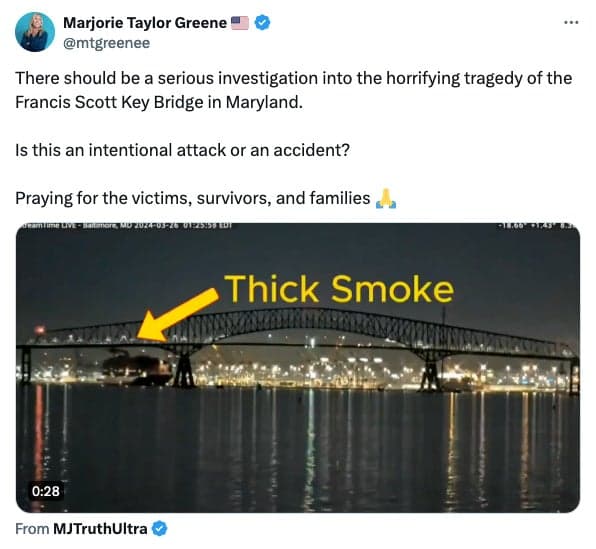
Task: Click the line 'Is this an intentional attack'
Action: point(182,150)
